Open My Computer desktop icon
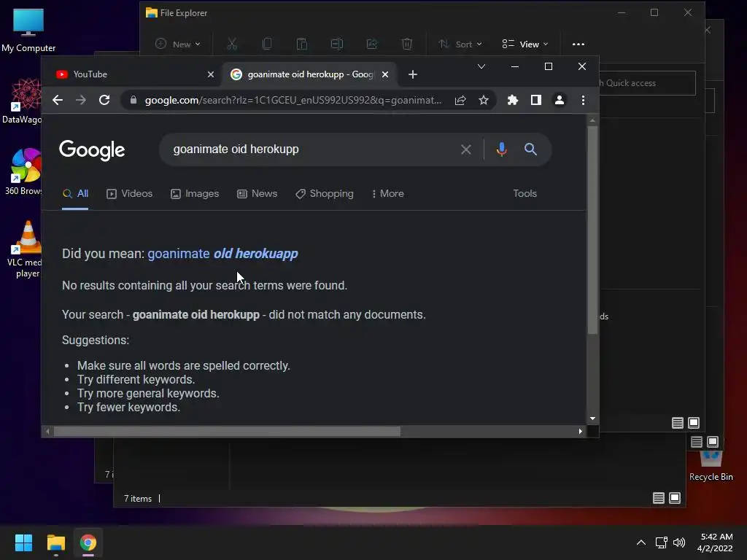The height and width of the screenshot is (560, 747). click(x=28, y=30)
